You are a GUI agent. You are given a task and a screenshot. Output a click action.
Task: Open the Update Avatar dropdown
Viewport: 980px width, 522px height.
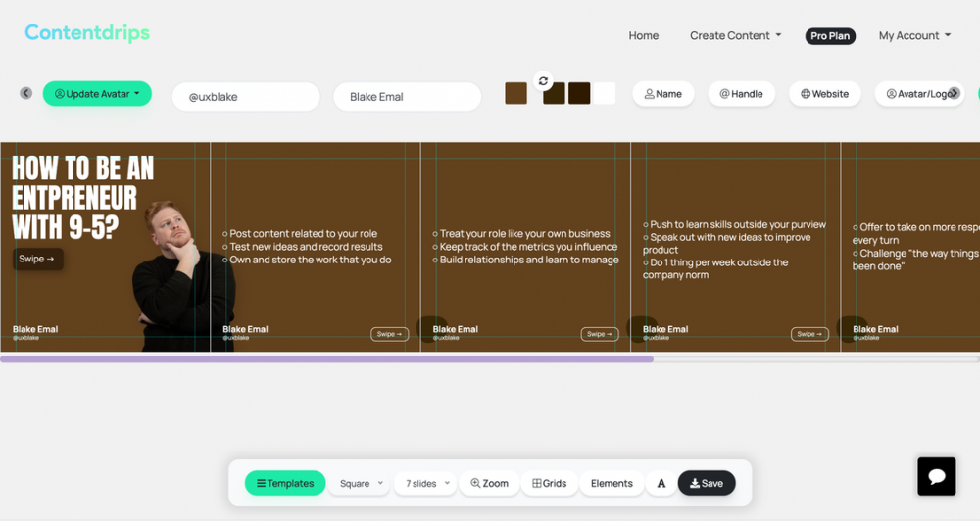click(97, 94)
